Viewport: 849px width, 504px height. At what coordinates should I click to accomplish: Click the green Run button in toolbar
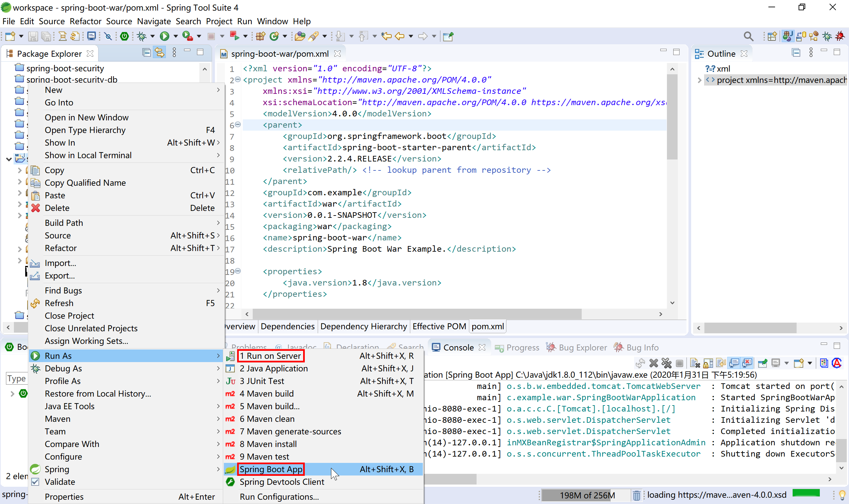165,36
